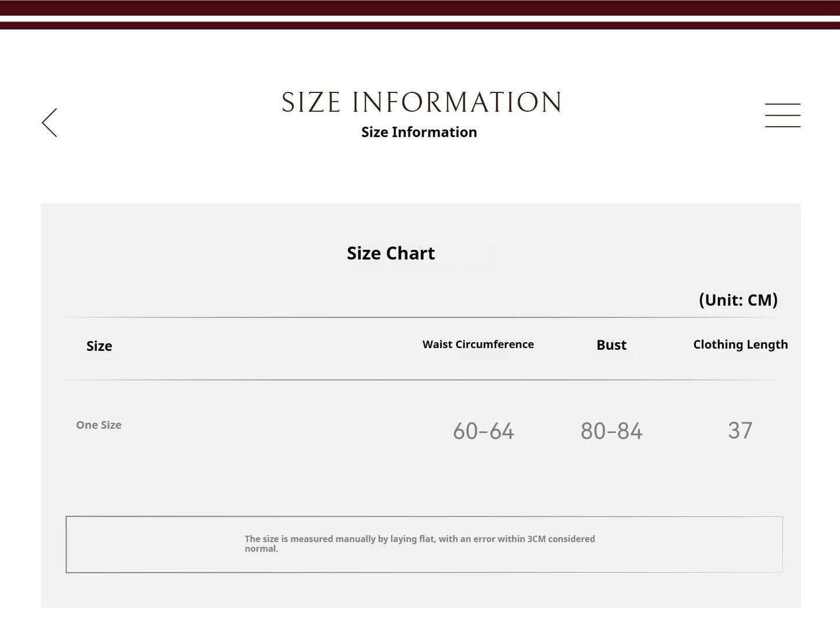Screen dimensions: 840x635
Task: Click the 80-84 bust value
Action: (612, 431)
